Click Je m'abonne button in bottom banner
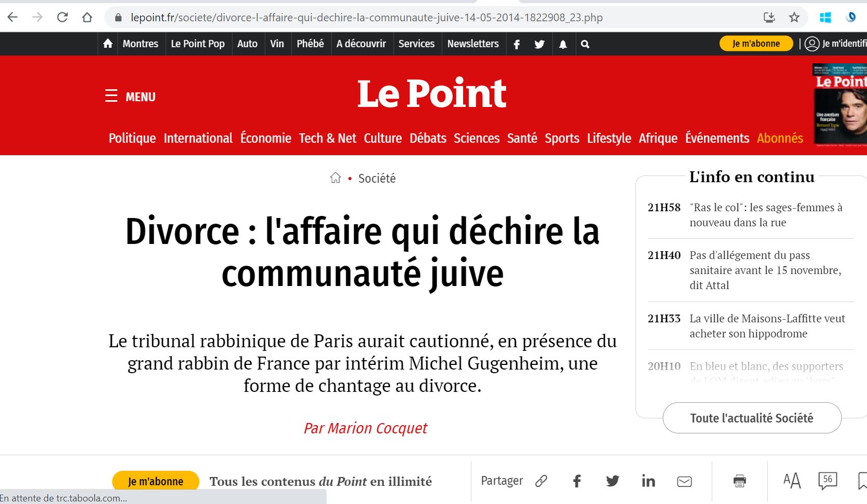 tap(156, 481)
